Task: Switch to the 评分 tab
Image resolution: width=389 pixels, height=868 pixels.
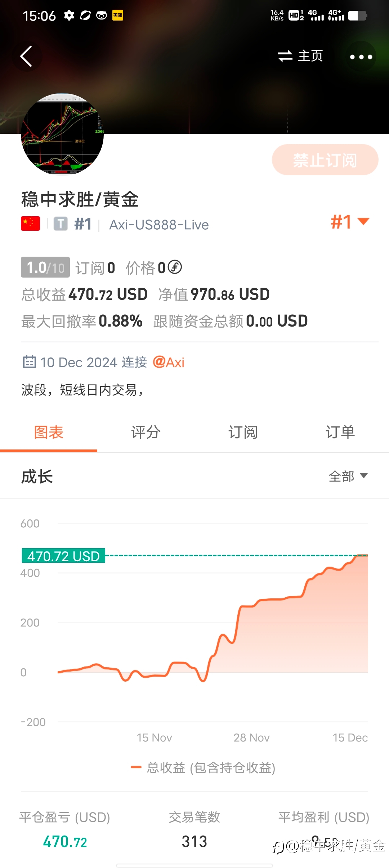Action: click(146, 432)
